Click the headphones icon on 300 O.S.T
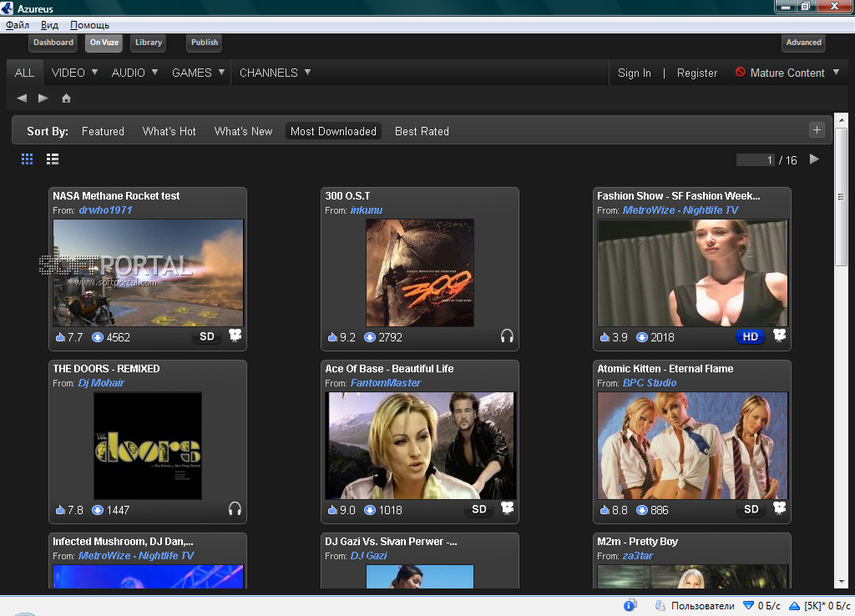 [x=507, y=336]
